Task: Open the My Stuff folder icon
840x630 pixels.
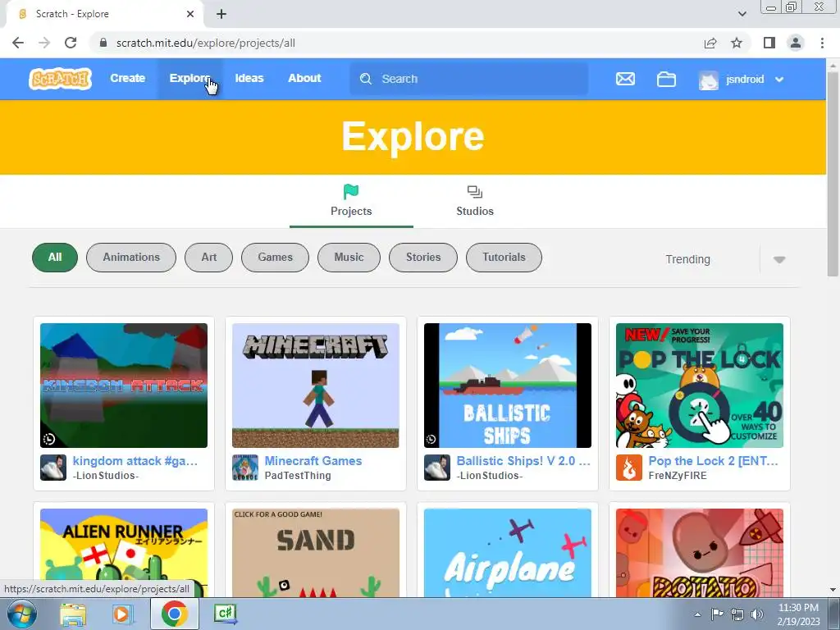Action: (666, 80)
